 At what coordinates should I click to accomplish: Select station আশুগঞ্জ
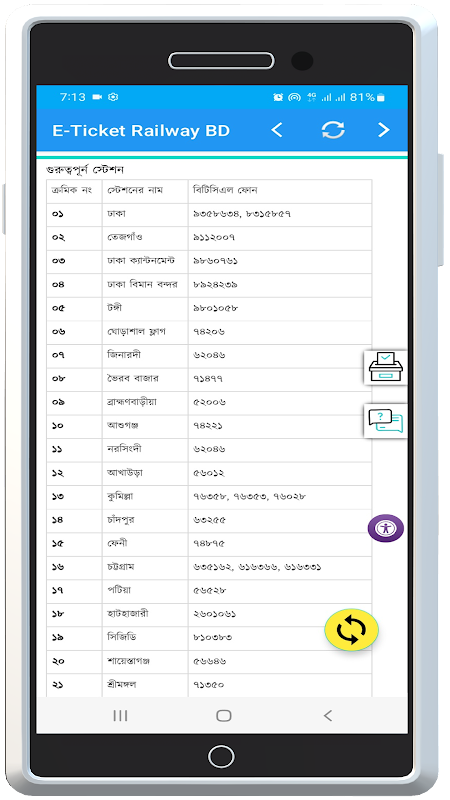(122, 426)
